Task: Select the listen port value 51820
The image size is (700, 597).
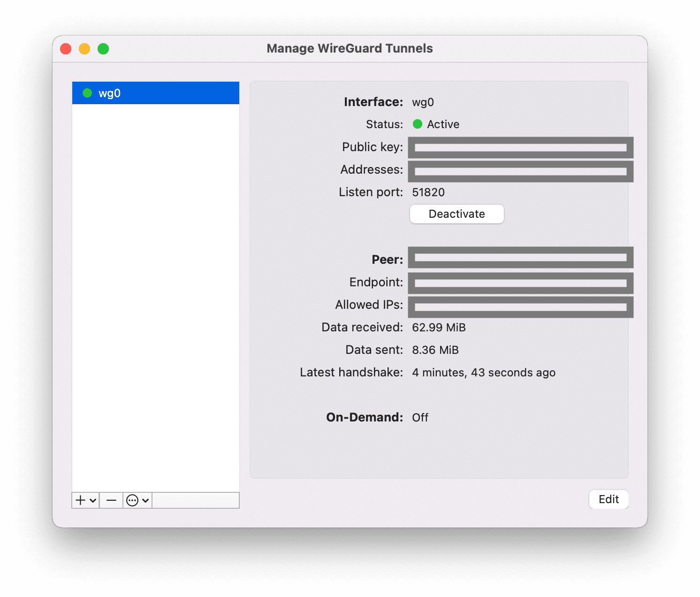Action: point(428,192)
